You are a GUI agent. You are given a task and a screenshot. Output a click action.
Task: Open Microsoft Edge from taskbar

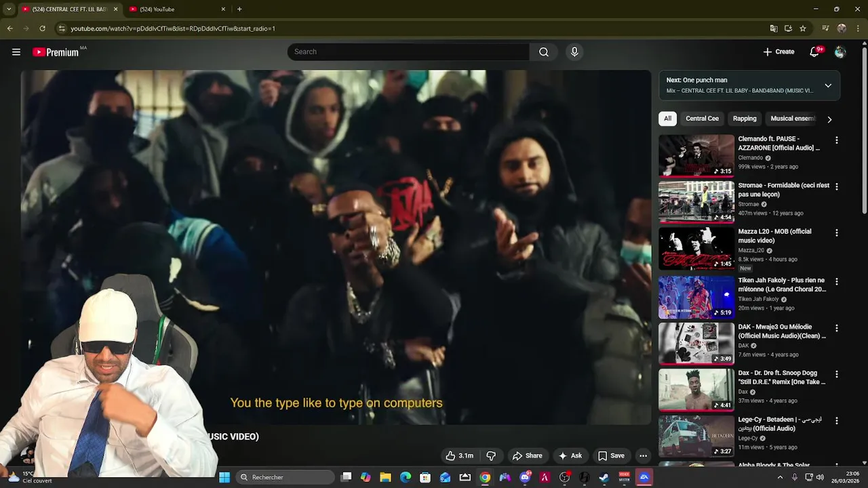coord(406,477)
